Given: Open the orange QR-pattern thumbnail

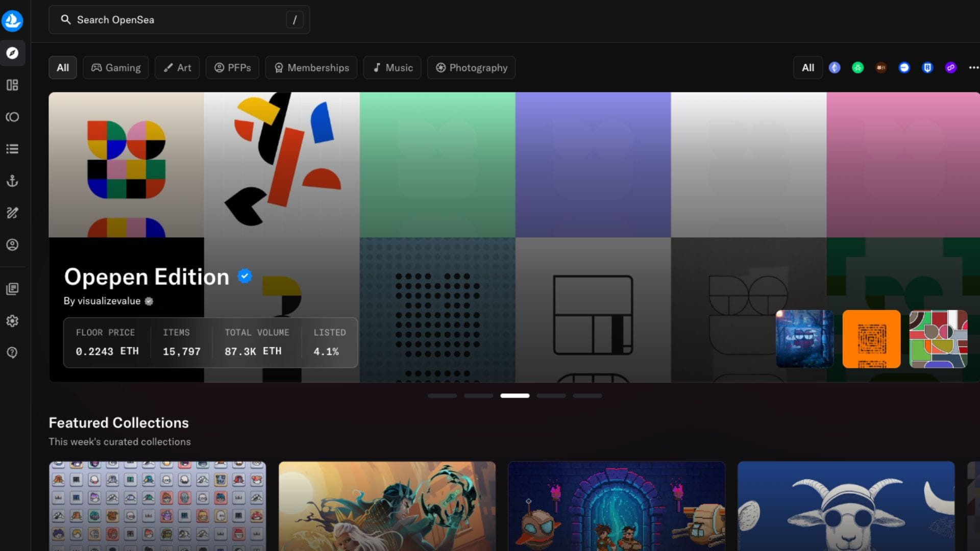Looking at the screenshot, I should (x=871, y=339).
